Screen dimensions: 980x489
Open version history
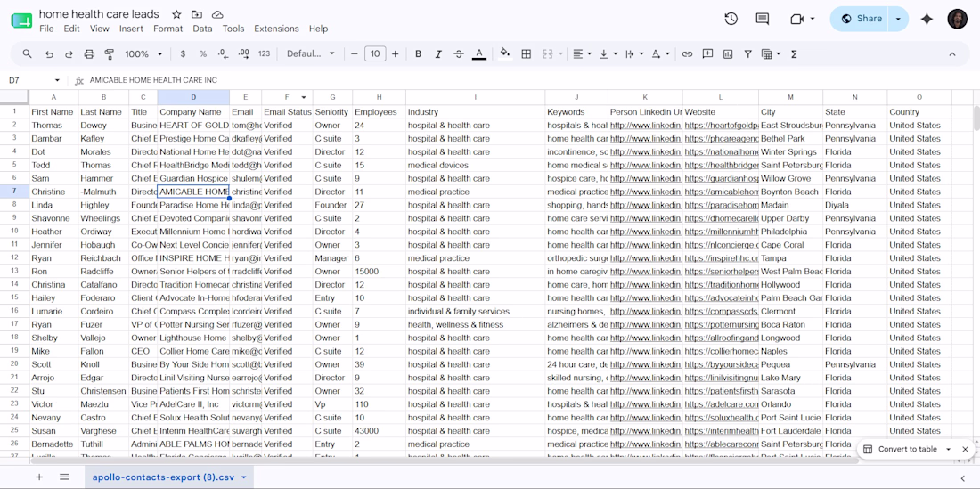pyautogui.click(x=731, y=19)
